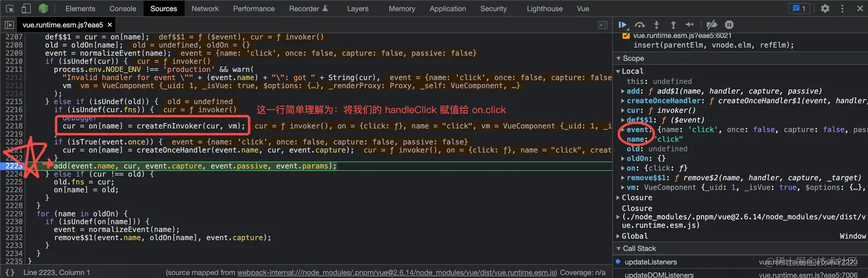This screenshot has width=868, height=278.
Task: Open the inspect element picker tool
Action: (x=10, y=9)
